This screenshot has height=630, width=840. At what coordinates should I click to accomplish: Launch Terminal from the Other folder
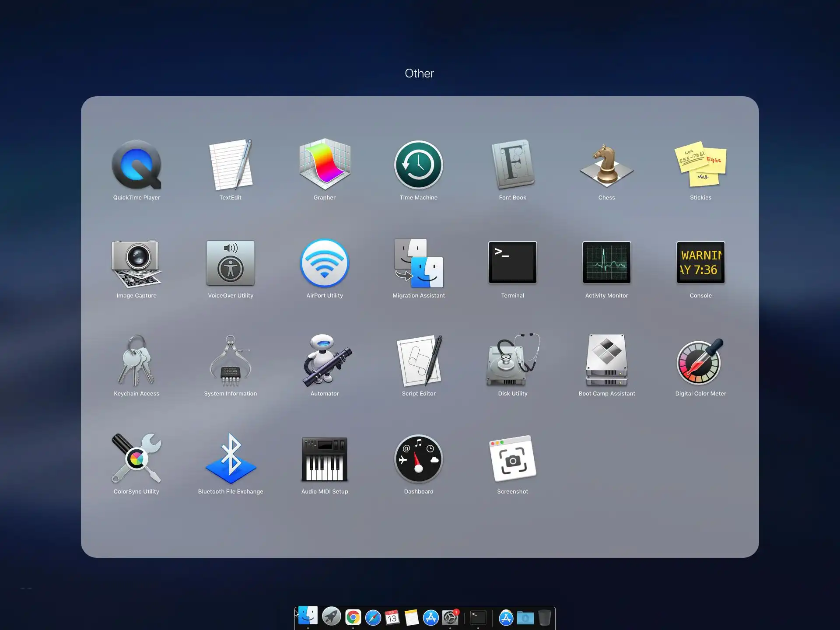513,263
